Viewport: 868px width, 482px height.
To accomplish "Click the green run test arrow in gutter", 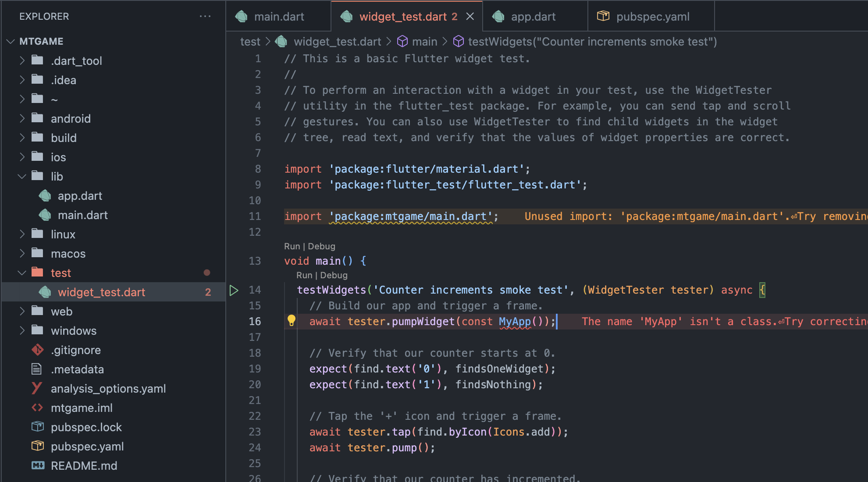I will click(234, 290).
